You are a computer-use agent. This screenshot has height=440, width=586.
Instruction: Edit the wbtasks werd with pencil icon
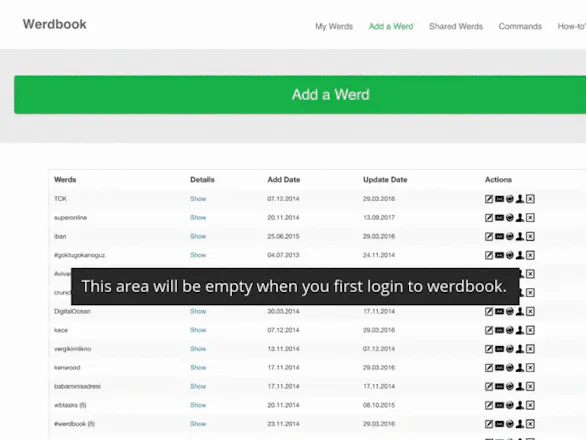click(489, 405)
